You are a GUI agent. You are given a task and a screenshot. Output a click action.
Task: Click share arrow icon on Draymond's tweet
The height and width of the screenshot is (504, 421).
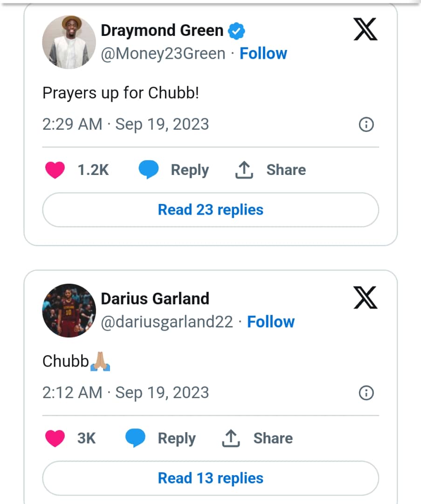[244, 170]
